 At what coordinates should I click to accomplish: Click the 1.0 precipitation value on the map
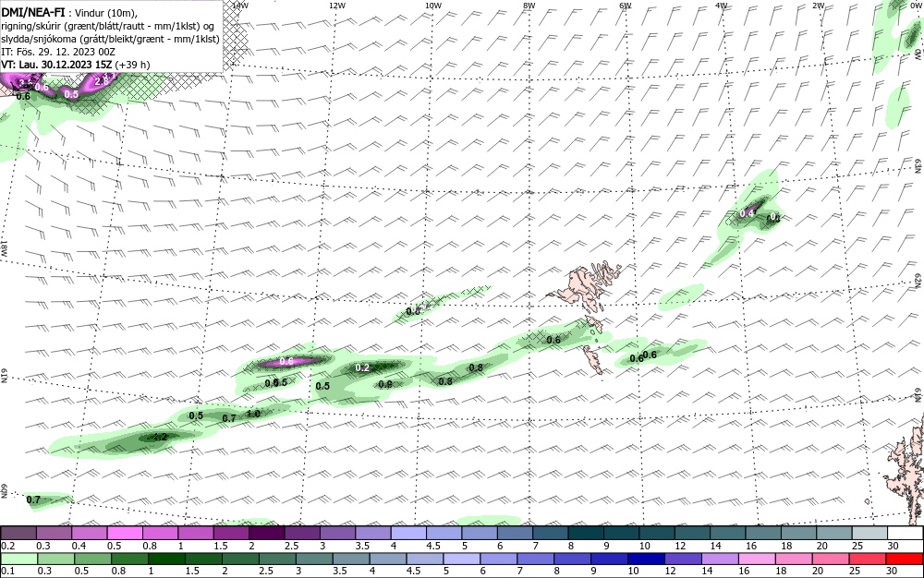[x=254, y=414]
